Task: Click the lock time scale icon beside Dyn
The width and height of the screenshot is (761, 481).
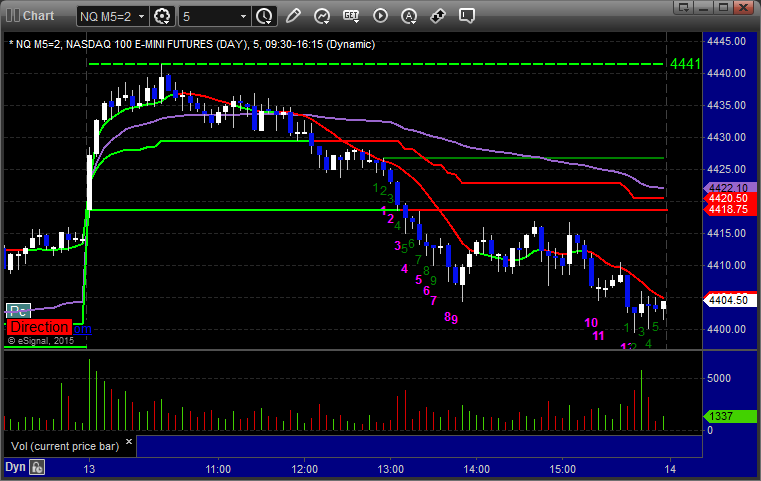Action: click(37, 467)
